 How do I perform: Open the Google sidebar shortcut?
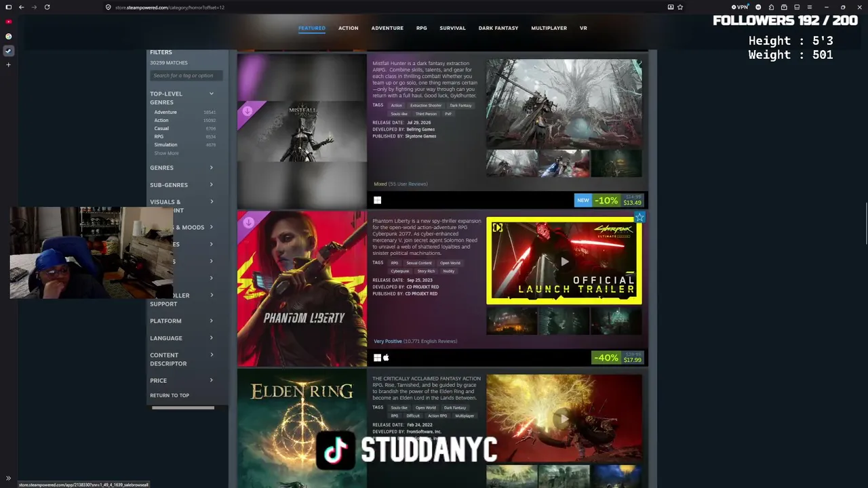pos(9,36)
